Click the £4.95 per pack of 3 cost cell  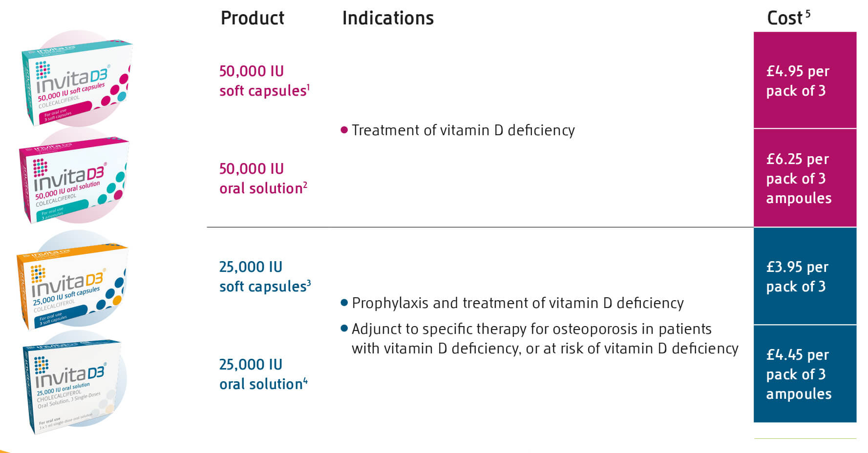pyautogui.click(x=805, y=80)
